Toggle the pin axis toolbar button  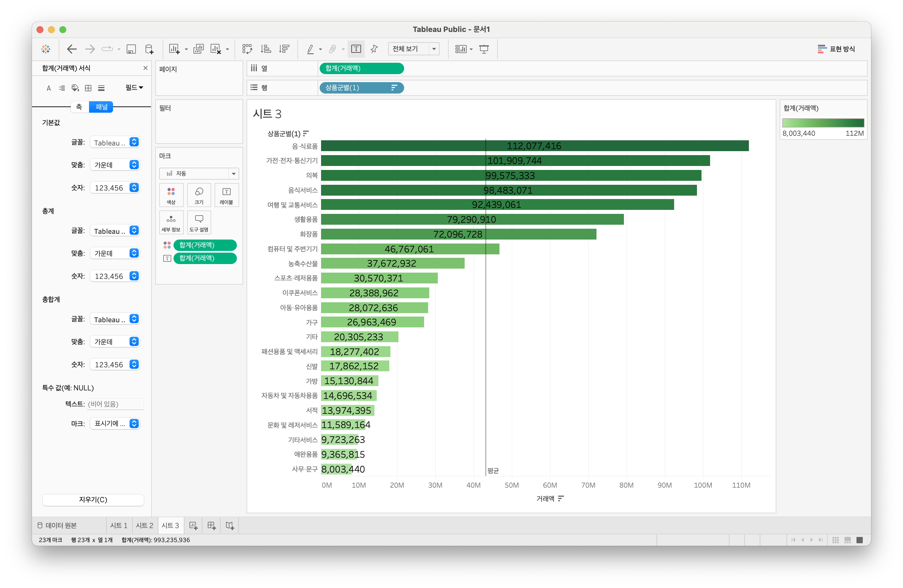[374, 49]
